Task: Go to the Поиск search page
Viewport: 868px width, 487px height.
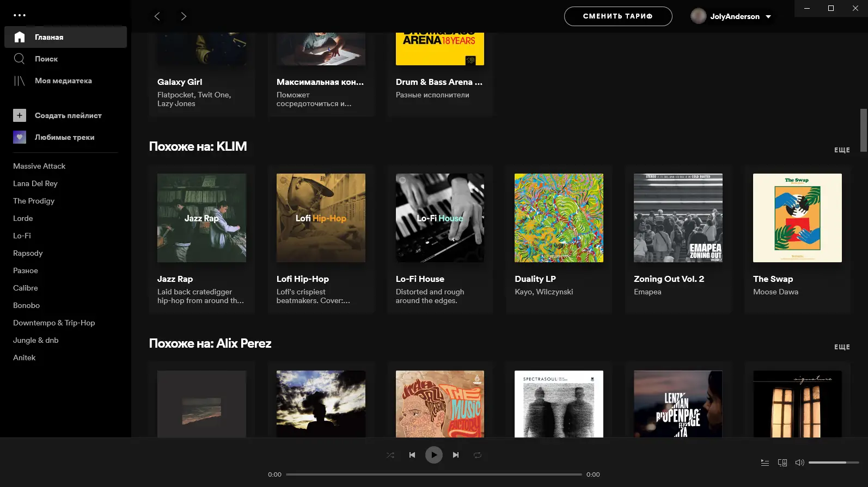Action: (46, 59)
